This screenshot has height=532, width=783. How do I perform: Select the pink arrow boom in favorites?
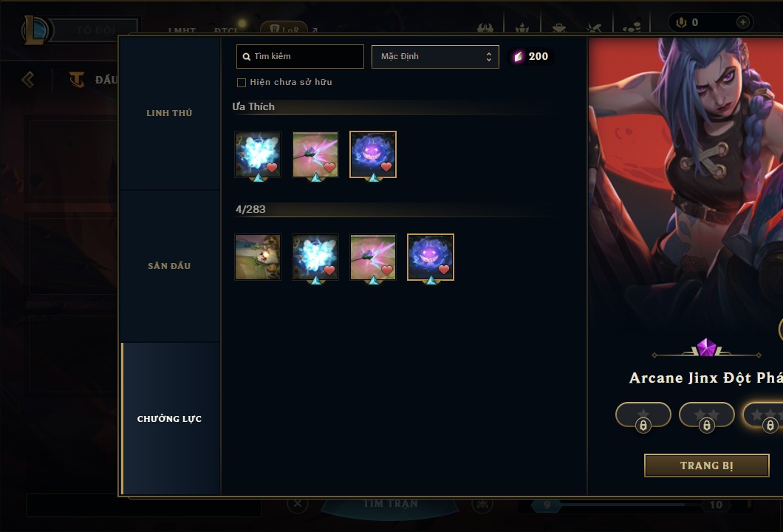[315, 154]
